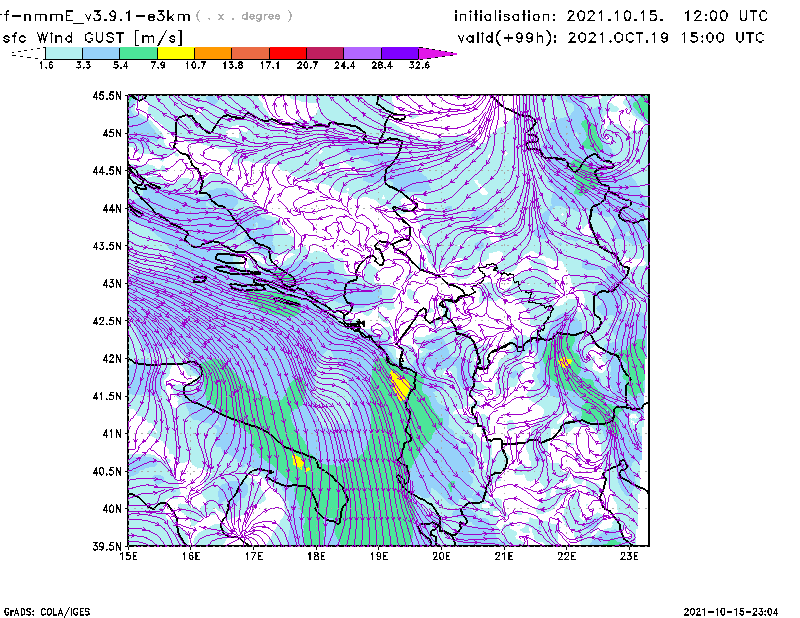
Task: Click the 40.5N latitude label
Action: point(107,471)
